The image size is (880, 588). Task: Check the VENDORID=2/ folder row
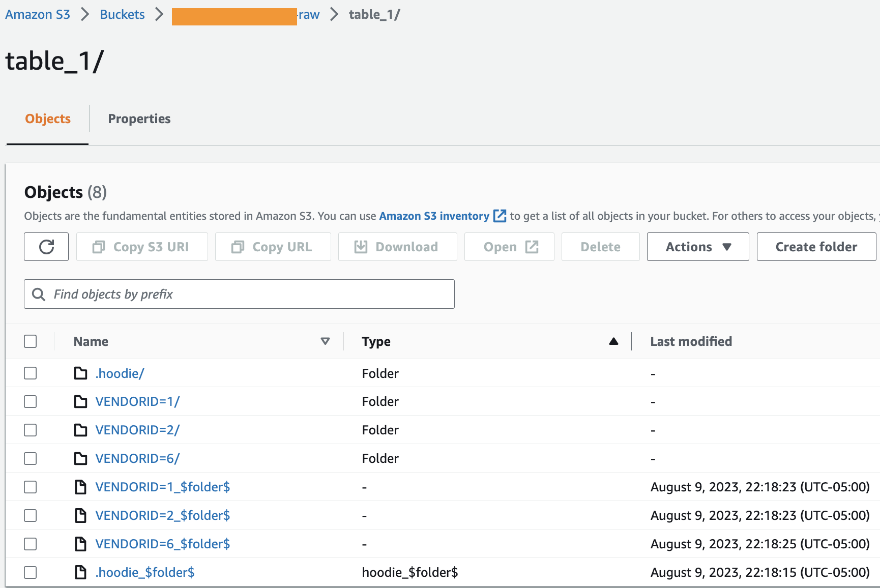tap(31, 430)
